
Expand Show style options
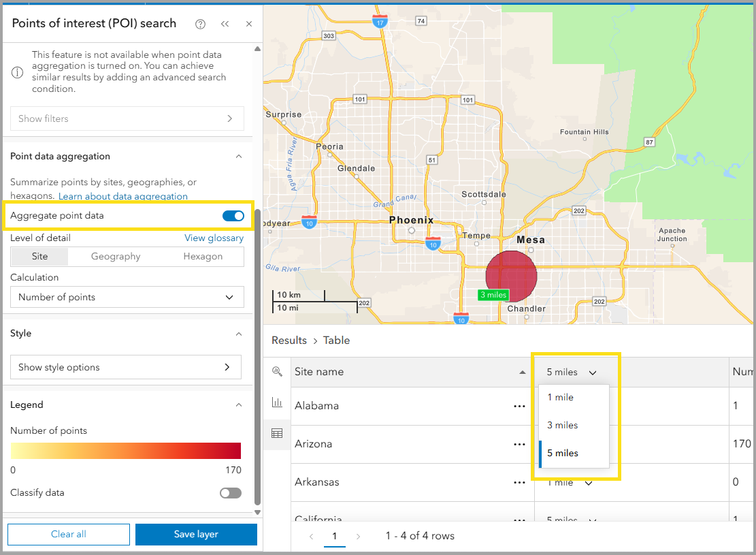pos(126,367)
